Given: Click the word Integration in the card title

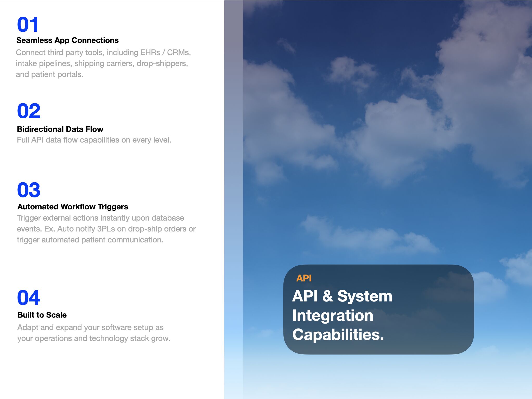Looking at the screenshot, I should (x=333, y=315).
